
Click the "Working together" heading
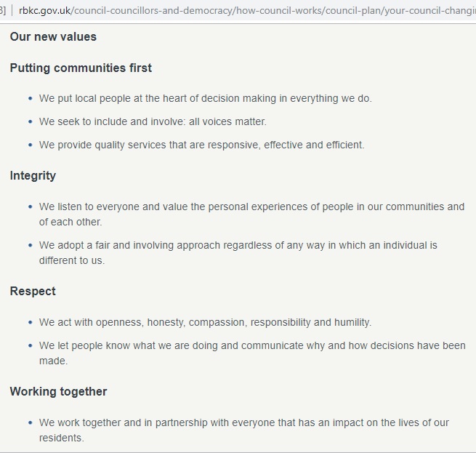point(58,391)
